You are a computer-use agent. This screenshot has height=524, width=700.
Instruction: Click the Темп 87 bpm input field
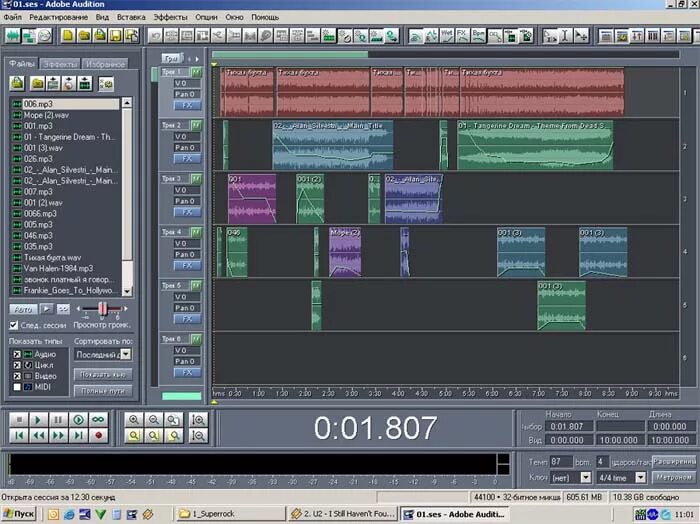(x=561, y=462)
